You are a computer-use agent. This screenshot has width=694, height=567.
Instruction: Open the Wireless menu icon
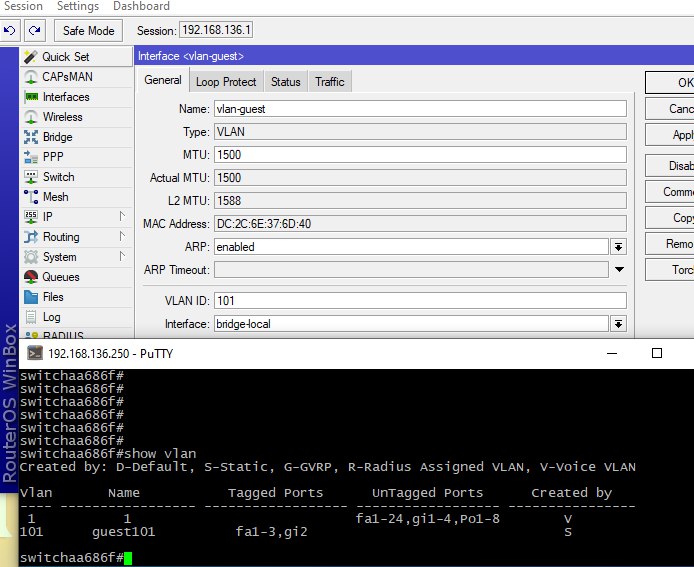[30, 117]
